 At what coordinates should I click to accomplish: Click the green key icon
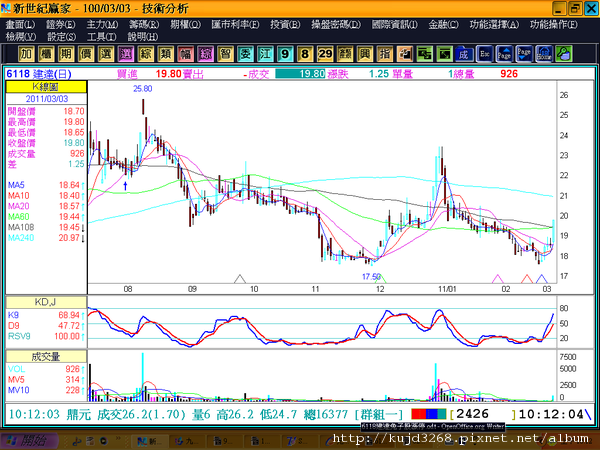click(x=564, y=54)
